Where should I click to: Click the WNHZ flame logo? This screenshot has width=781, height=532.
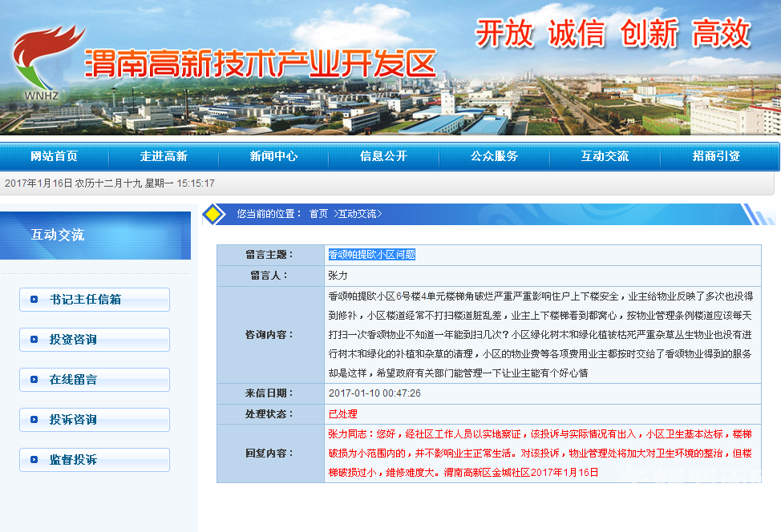point(46,62)
